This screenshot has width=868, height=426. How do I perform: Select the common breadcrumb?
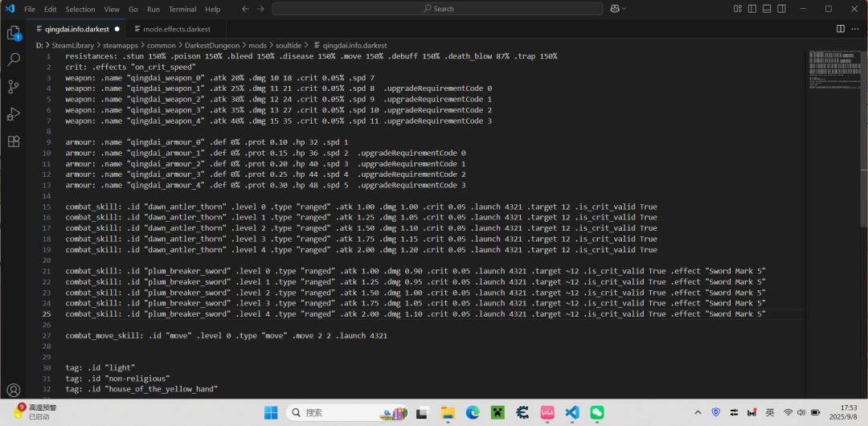point(161,46)
